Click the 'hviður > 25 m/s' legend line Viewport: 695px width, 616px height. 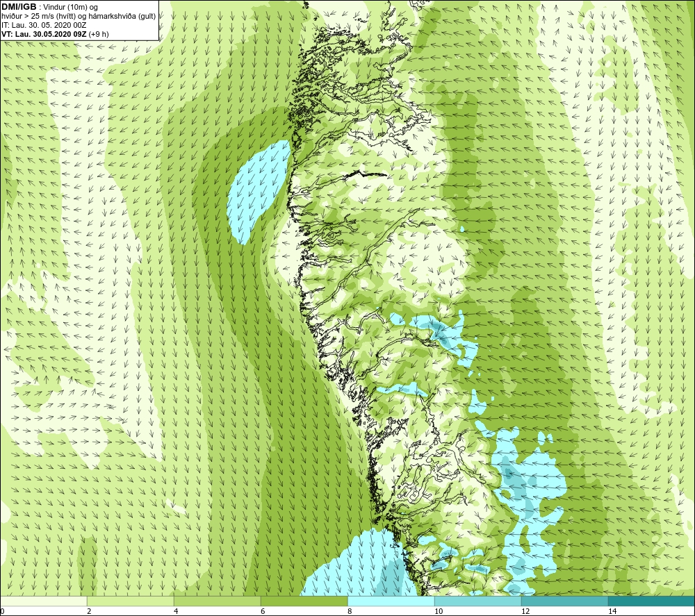click(79, 17)
